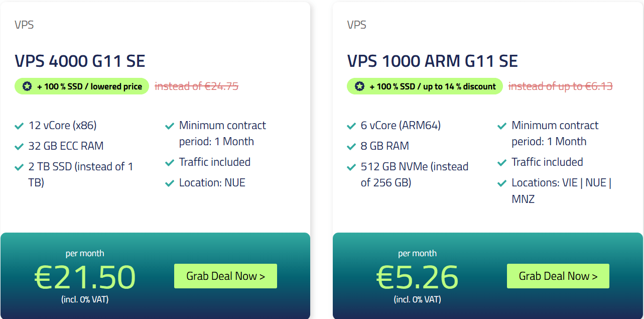The image size is (644, 319).
Task: Select the + 100 % SSD / lowered price badge
Action: point(82,86)
